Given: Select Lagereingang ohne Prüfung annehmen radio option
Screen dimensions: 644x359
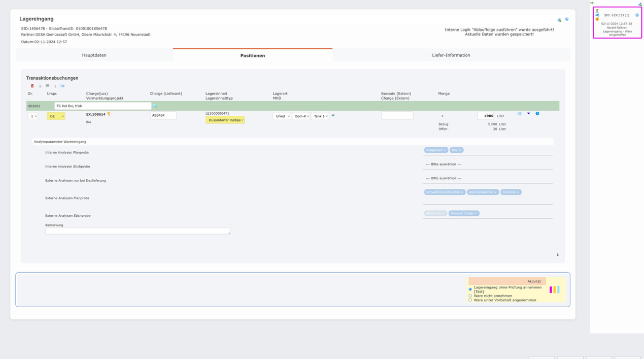Looking at the screenshot, I should click(x=470, y=289).
